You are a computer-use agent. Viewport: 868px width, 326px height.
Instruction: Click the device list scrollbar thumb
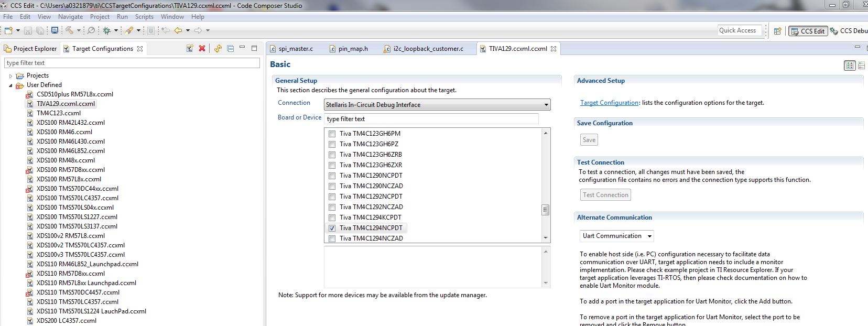(x=545, y=210)
